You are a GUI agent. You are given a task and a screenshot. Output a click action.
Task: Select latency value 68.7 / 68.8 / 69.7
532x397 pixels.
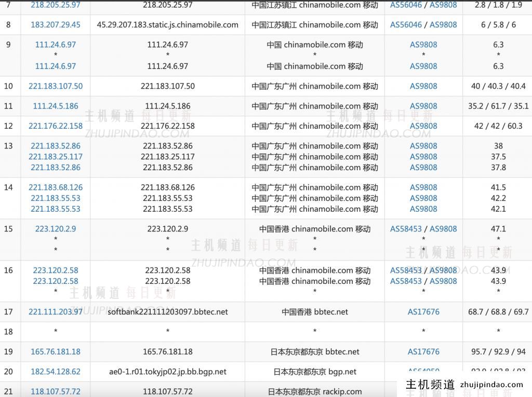[498, 312]
